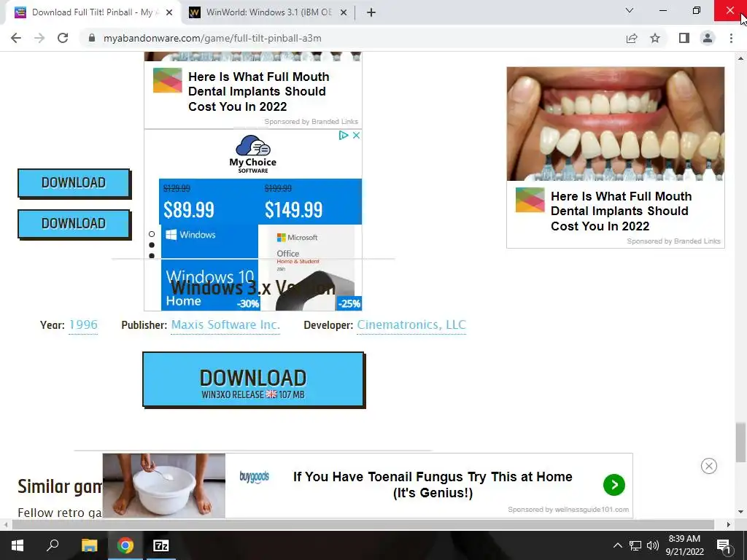Open center dental implants ad headline
This screenshot has width=747, height=560.
(x=259, y=91)
